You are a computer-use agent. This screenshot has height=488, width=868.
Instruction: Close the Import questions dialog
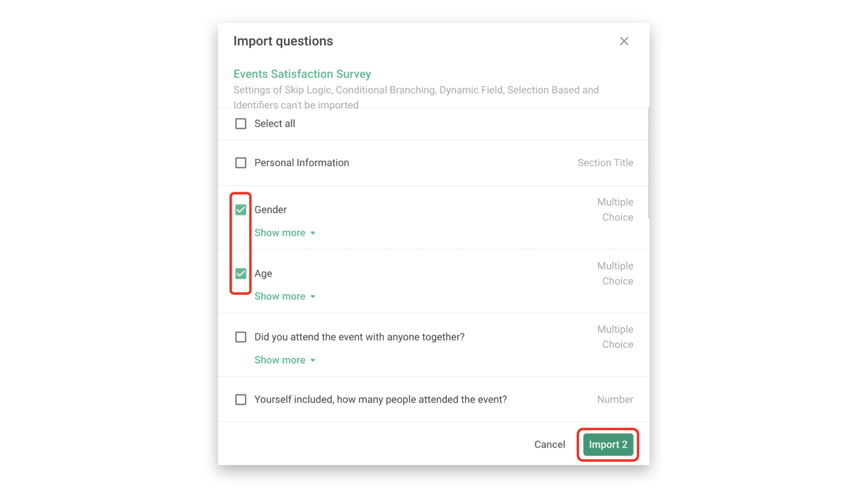[624, 41]
